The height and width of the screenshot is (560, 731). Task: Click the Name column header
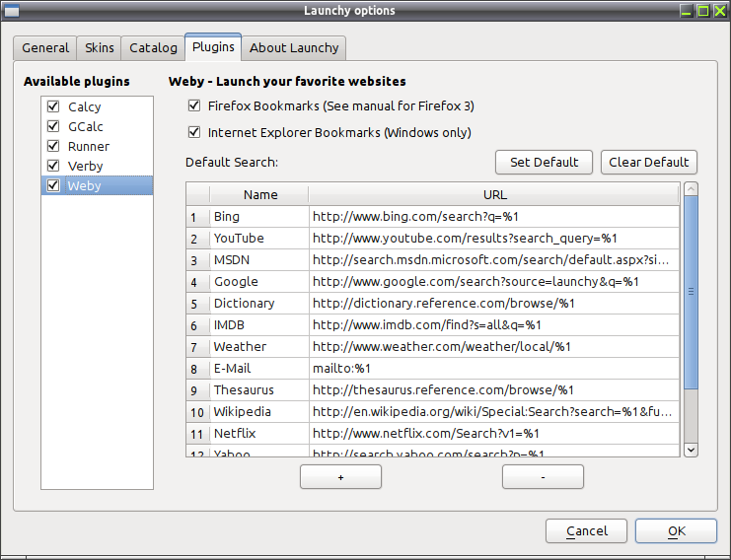(259, 195)
